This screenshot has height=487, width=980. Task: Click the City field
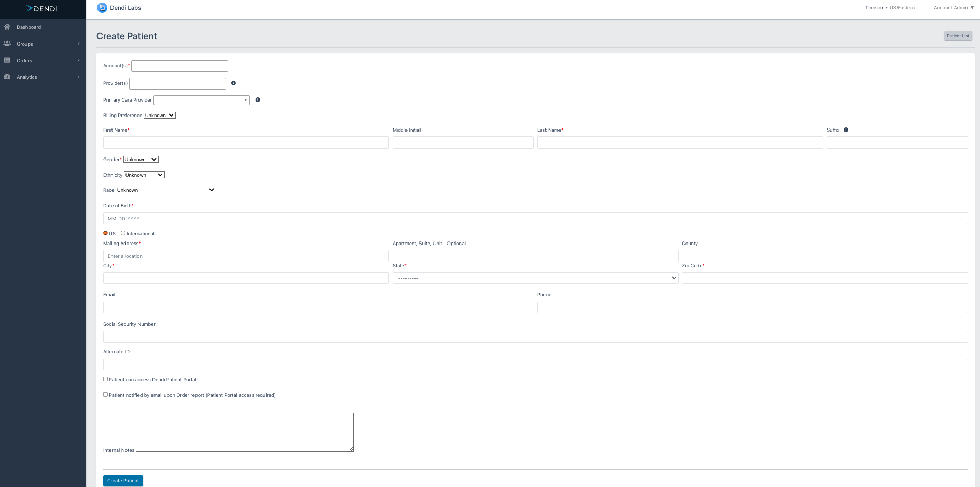point(246,278)
